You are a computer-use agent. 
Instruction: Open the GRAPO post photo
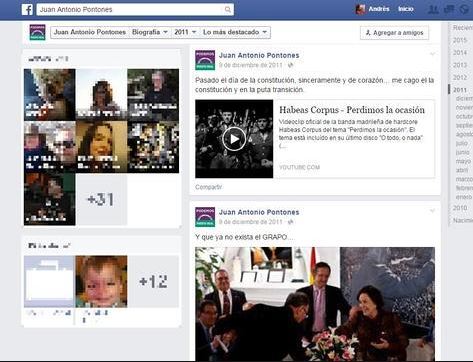[315, 304]
